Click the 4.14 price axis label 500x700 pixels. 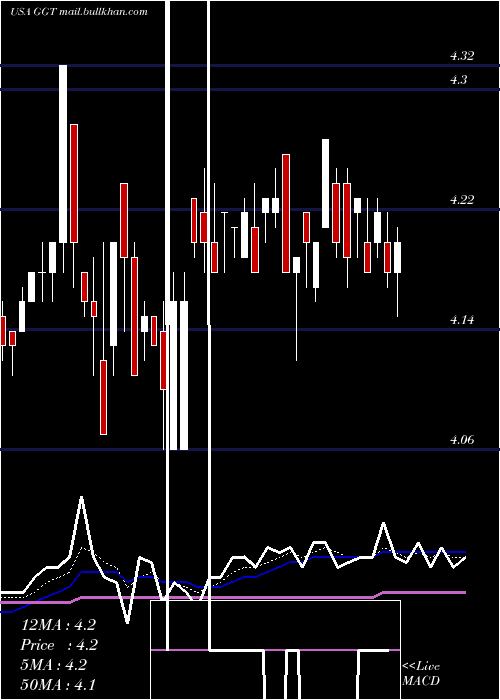point(462,320)
